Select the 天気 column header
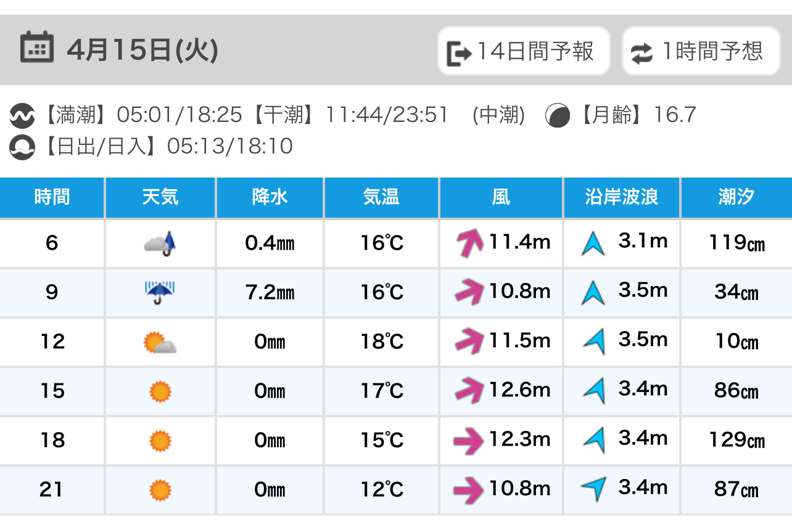Image resolution: width=792 pixels, height=532 pixels. pos(160,197)
